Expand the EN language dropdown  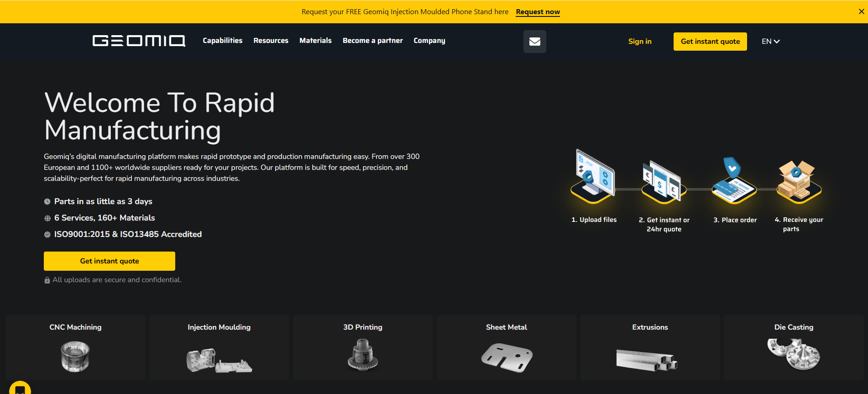point(770,42)
